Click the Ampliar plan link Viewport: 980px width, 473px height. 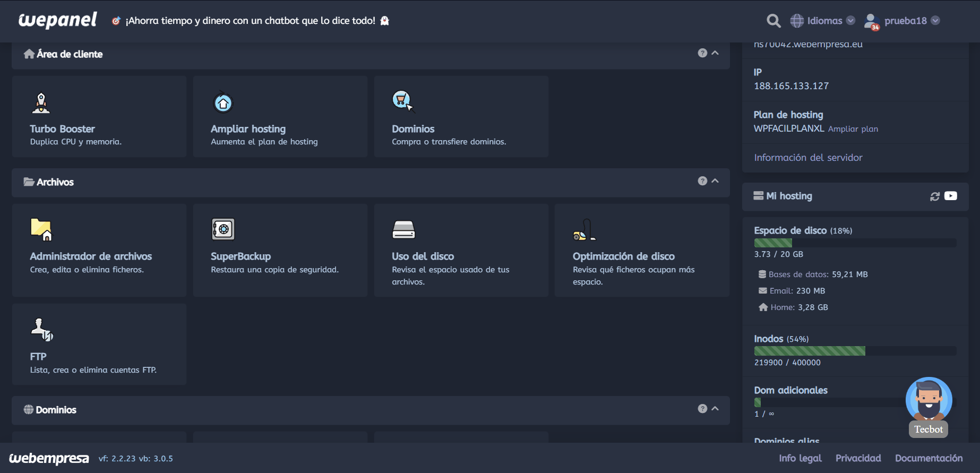(853, 129)
